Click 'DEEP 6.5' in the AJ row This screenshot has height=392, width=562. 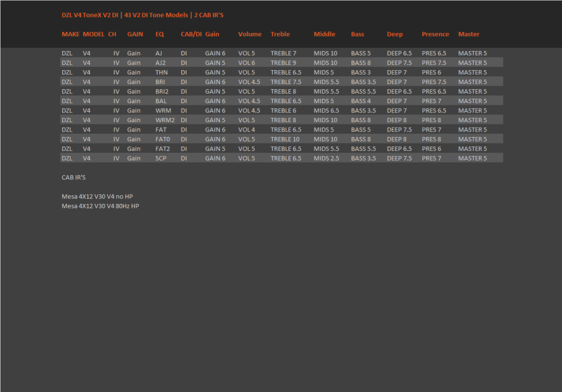(400, 53)
